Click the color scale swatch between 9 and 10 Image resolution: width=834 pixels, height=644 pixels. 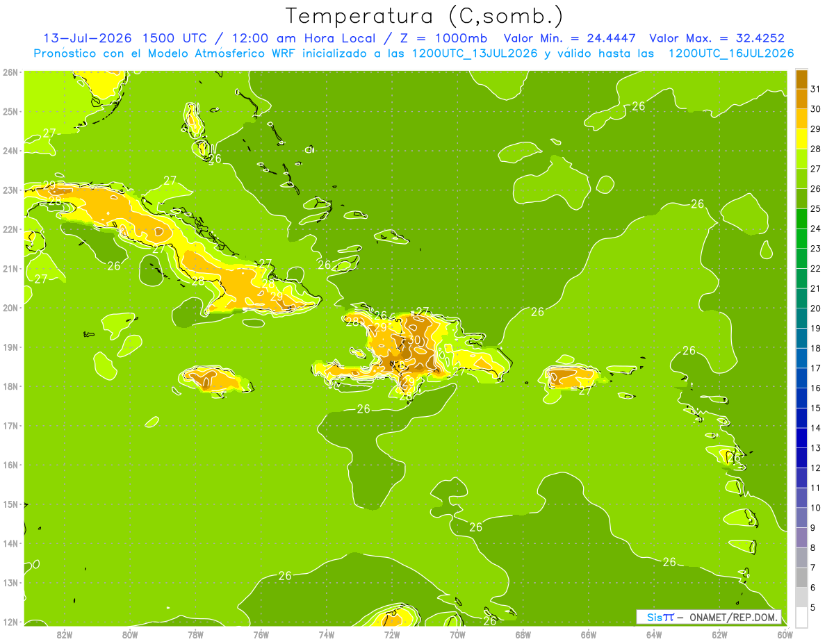click(801, 518)
